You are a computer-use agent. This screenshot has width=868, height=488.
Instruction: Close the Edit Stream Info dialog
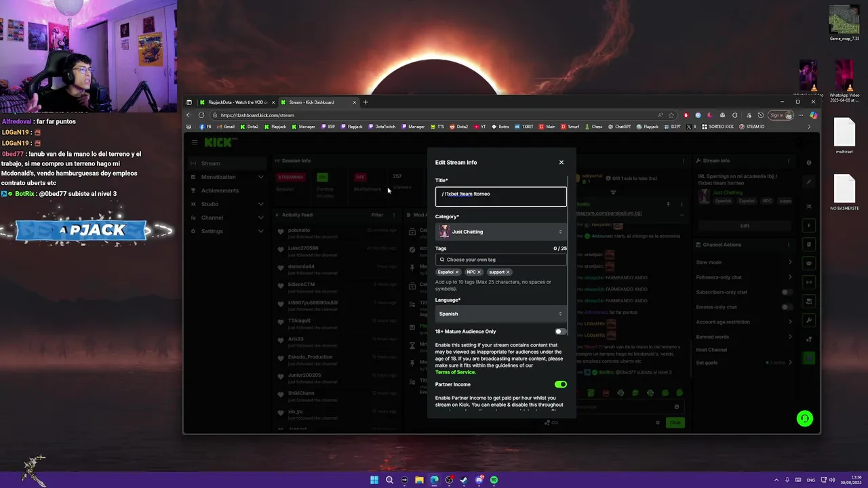click(x=561, y=163)
